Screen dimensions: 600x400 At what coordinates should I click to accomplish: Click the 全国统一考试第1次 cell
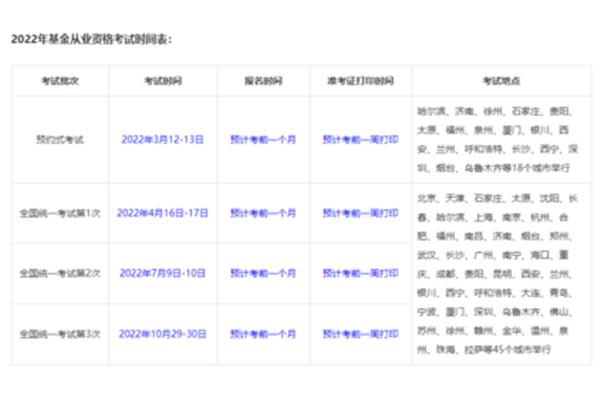point(60,213)
